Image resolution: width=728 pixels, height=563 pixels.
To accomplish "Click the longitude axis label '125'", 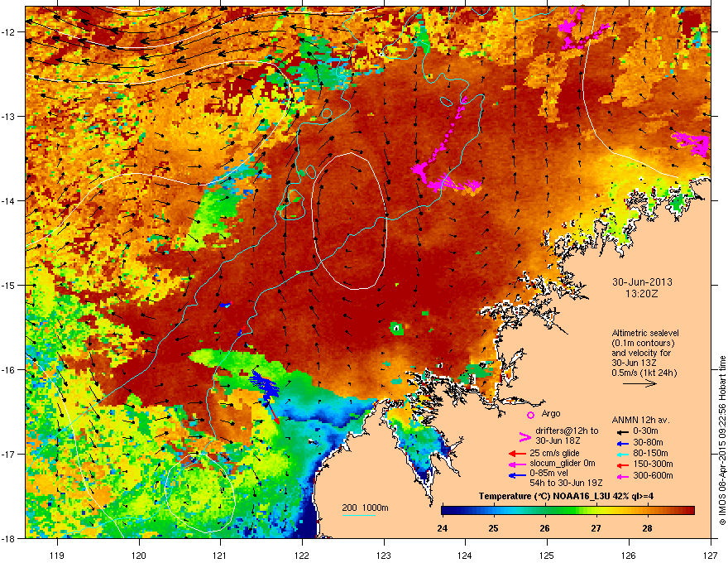I will (547, 555).
